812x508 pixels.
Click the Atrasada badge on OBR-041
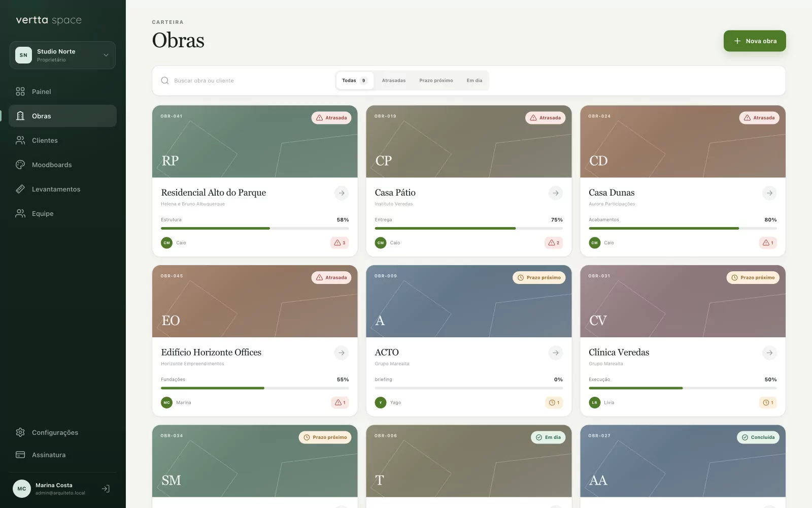point(331,118)
